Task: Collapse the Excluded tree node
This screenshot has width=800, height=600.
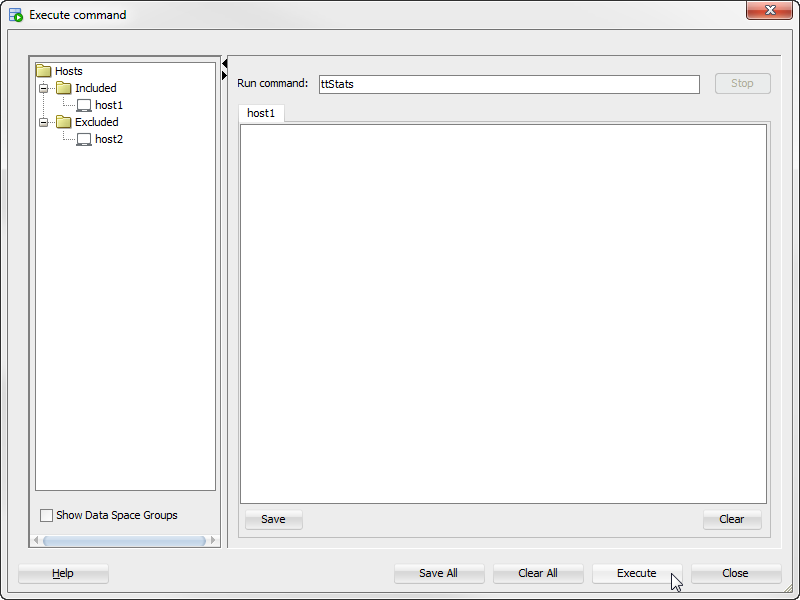Action: click(44, 122)
